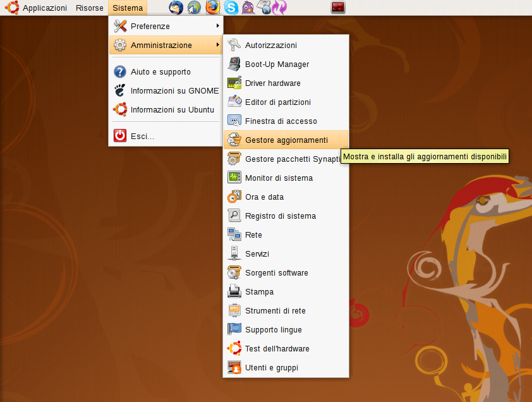Screen dimensions: 532x402
Task: Open Skype from the top panel
Action: (231, 8)
